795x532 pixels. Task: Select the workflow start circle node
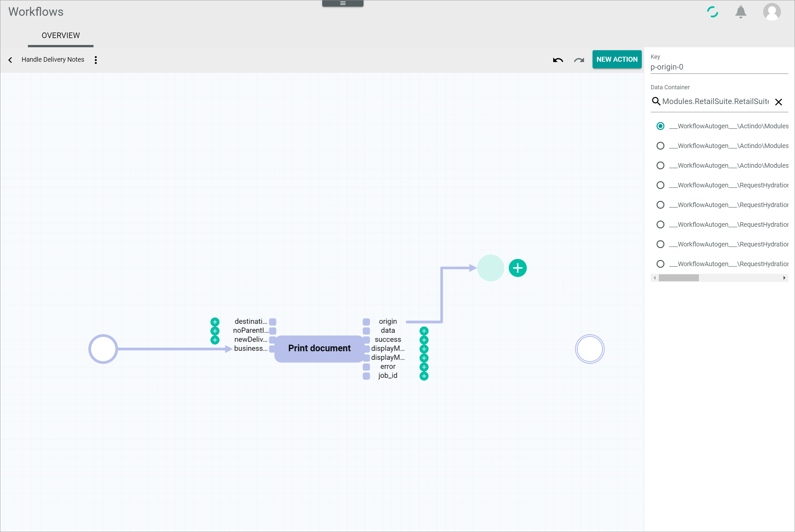(x=103, y=349)
